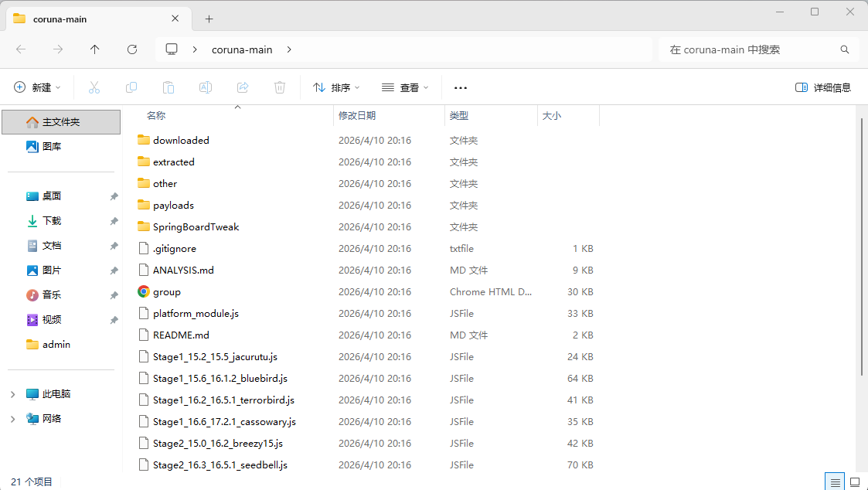Open the 查看 view dropdown
The width and height of the screenshot is (868, 490).
coord(405,87)
